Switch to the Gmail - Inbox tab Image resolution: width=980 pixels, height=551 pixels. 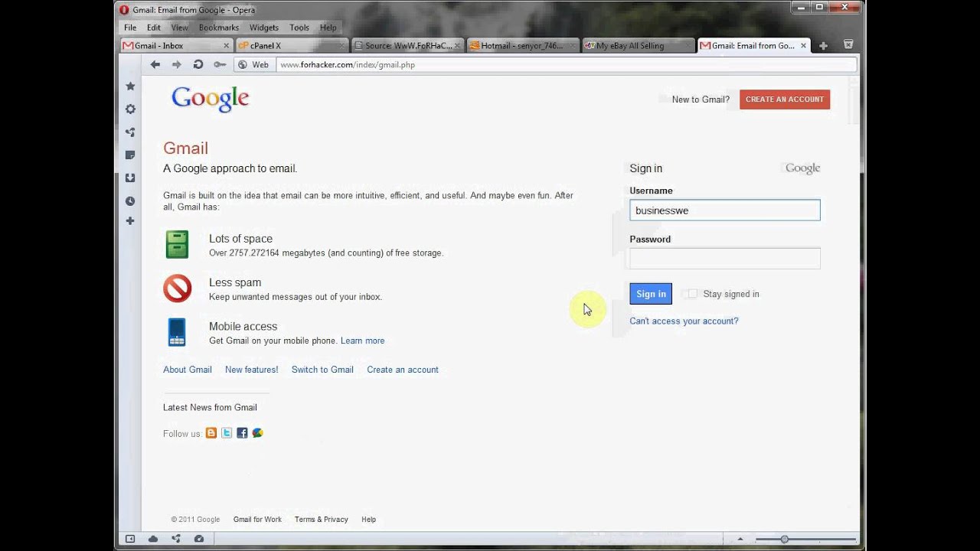[176, 46]
